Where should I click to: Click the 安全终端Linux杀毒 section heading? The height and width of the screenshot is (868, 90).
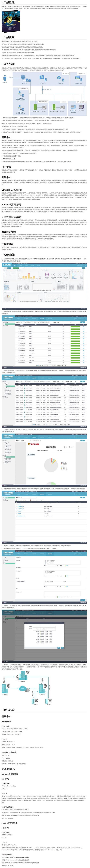coord(11,217)
